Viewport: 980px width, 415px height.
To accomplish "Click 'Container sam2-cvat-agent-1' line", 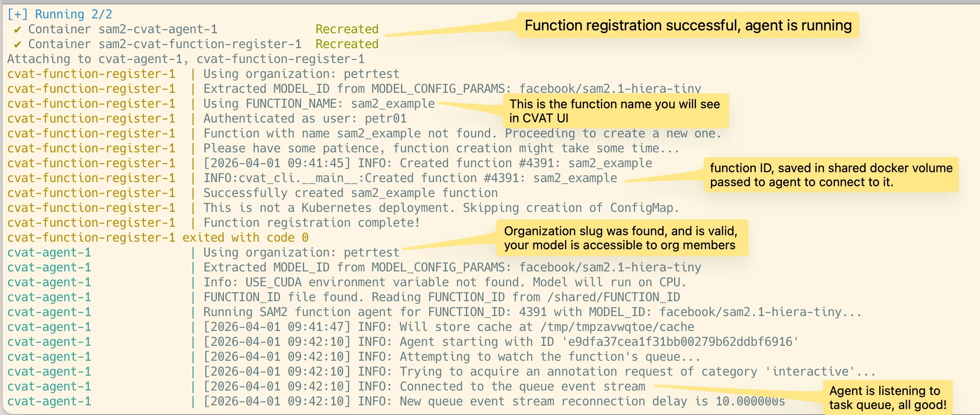I will click(123, 29).
